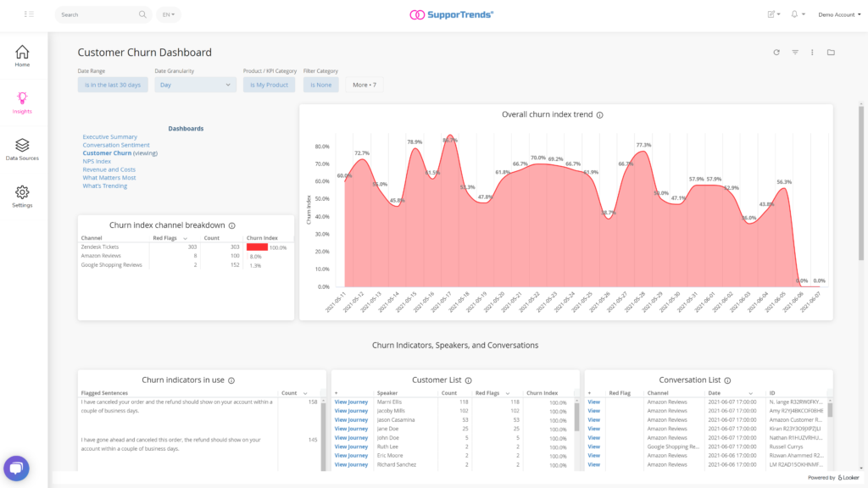Open the chat widget bubble
The height and width of the screenshot is (488, 868).
[16, 468]
